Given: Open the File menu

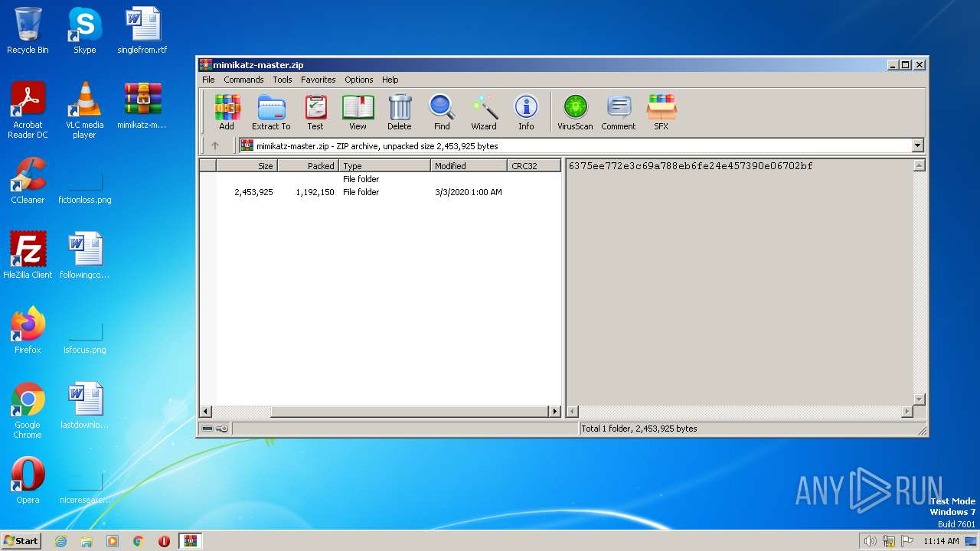Looking at the screenshot, I should pos(208,80).
